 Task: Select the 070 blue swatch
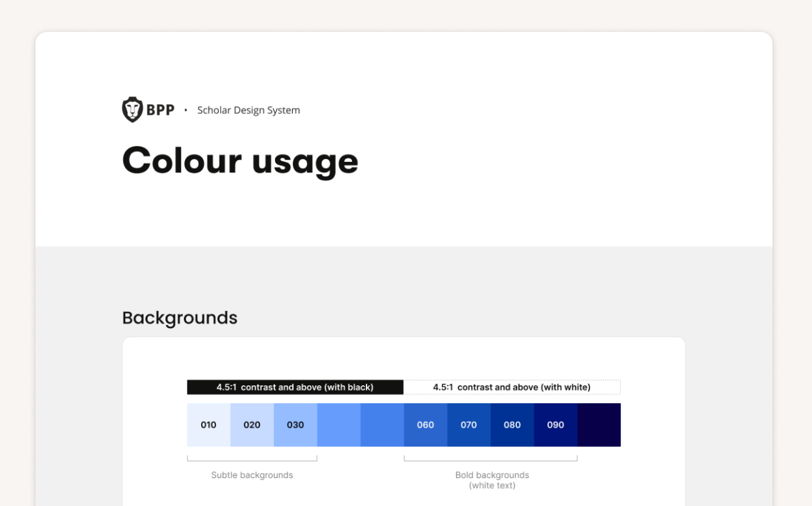[x=469, y=425]
